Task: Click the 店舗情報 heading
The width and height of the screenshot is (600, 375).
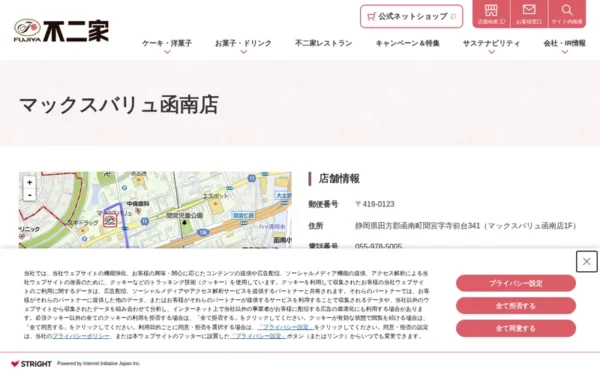Action: point(339,179)
